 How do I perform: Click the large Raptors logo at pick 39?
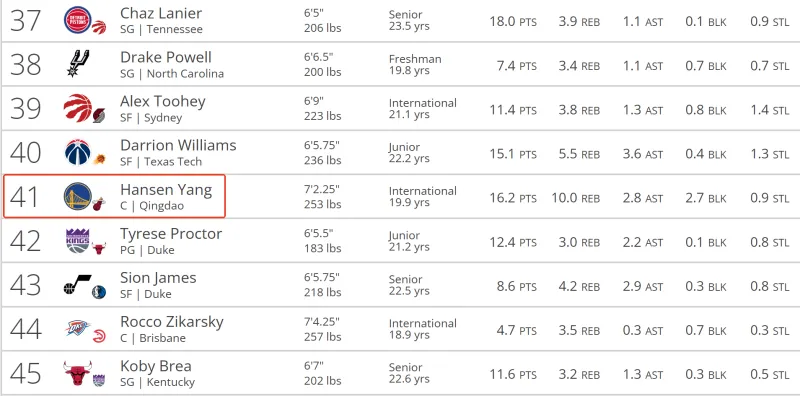click(x=78, y=108)
